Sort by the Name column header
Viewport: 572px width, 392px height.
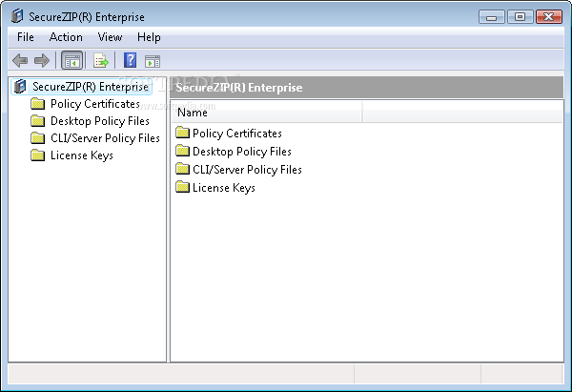pos(266,113)
